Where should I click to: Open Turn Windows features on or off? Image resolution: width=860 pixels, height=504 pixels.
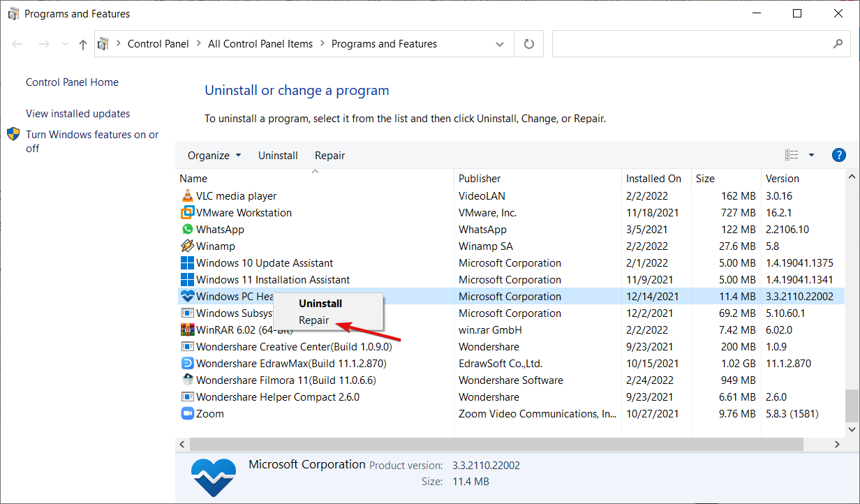[92, 141]
